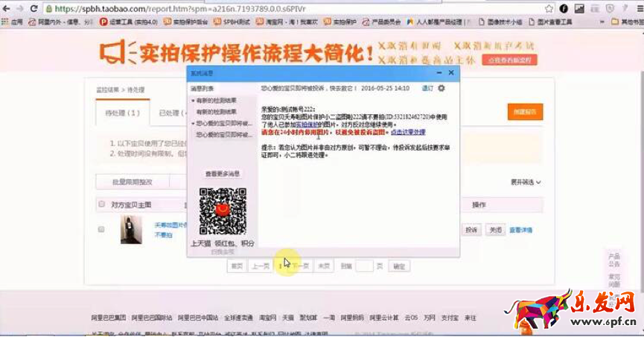Click the 投诉 button in the item row
Screen dimensions: 644x337
point(471,230)
